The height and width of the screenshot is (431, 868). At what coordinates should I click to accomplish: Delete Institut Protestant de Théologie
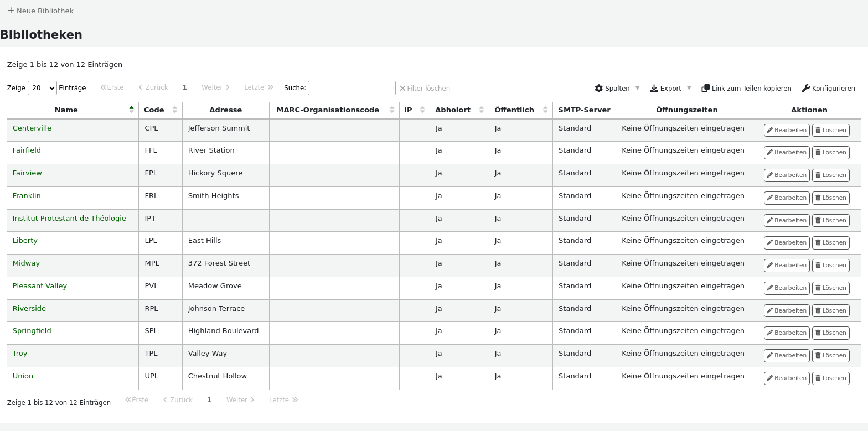point(830,220)
